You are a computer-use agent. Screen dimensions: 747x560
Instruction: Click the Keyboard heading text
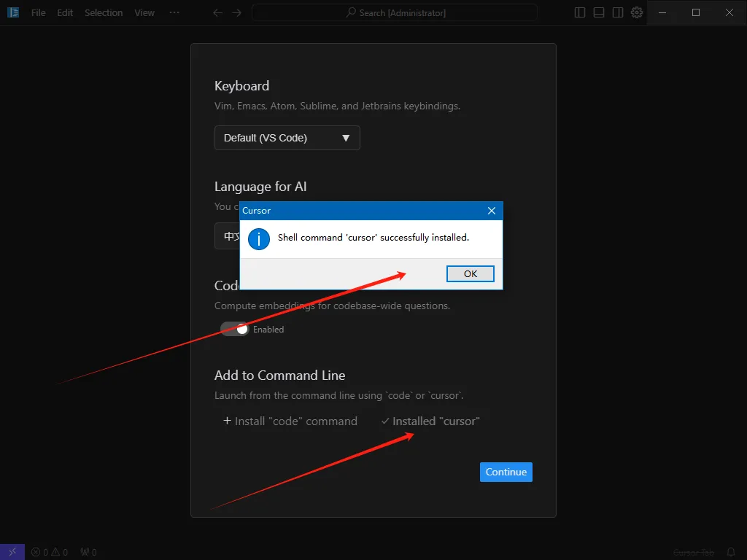241,86
